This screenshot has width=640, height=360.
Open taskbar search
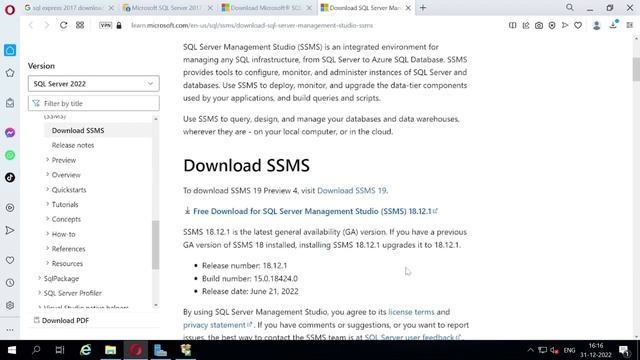tap(36, 350)
